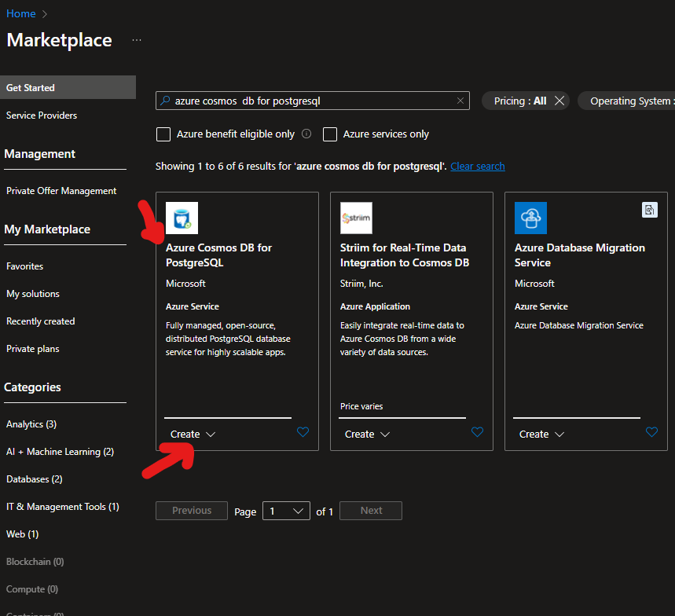675x616 pixels.
Task: Filter by Web (1) category
Action: 22,534
